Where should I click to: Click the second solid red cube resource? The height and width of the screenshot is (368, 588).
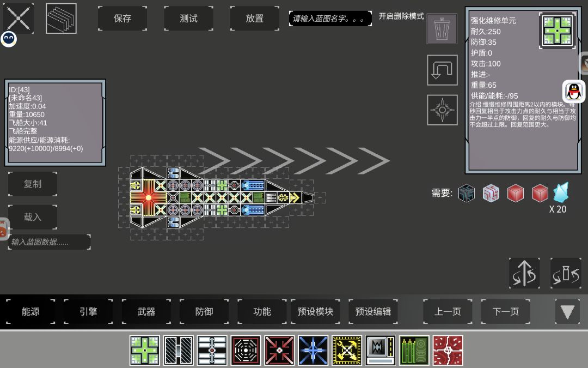point(540,194)
